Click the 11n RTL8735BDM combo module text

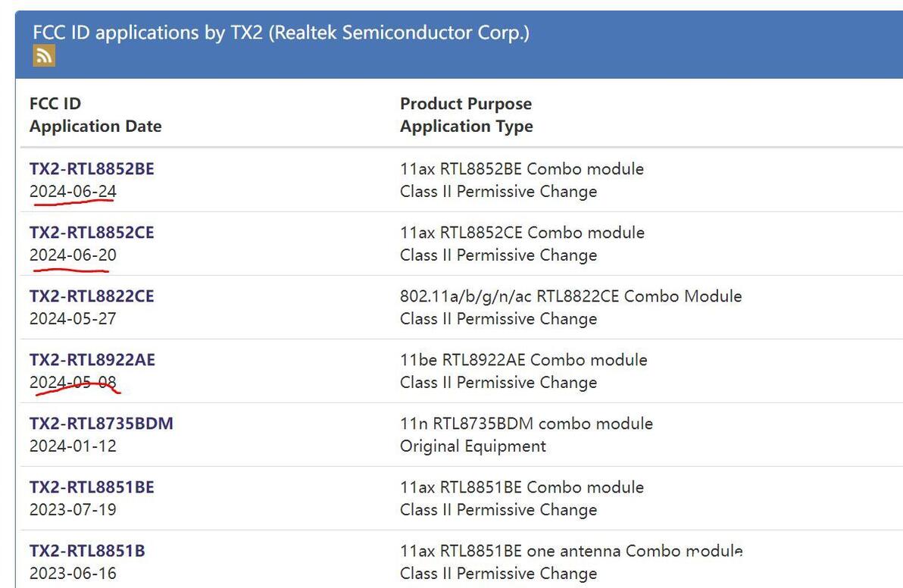coord(526,424)
